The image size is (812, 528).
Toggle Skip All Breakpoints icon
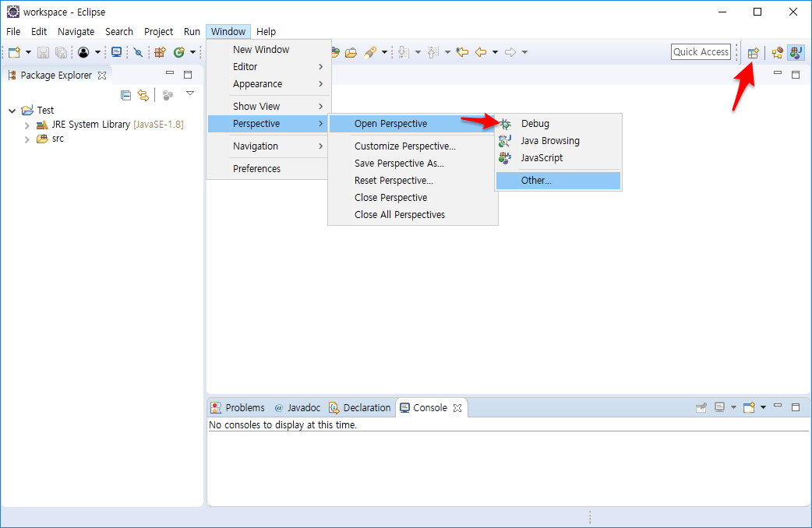[x=138, y=52]
